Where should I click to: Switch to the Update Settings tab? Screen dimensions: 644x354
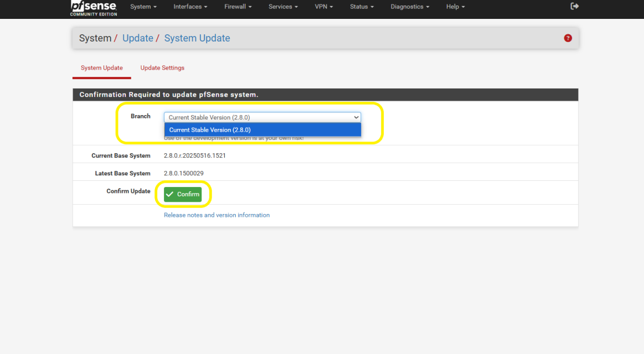pos(162,68)
